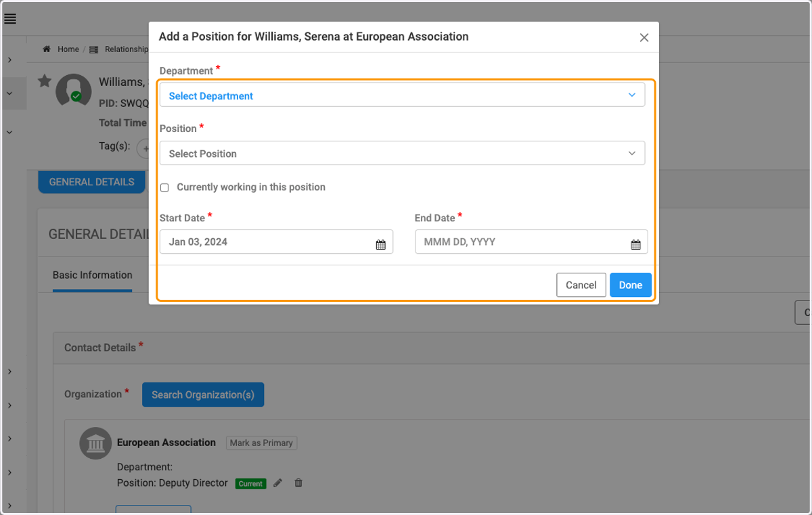The height and width of the screenshot is (515, 812).
Task: Click the Cancel button
Action: 581,285
